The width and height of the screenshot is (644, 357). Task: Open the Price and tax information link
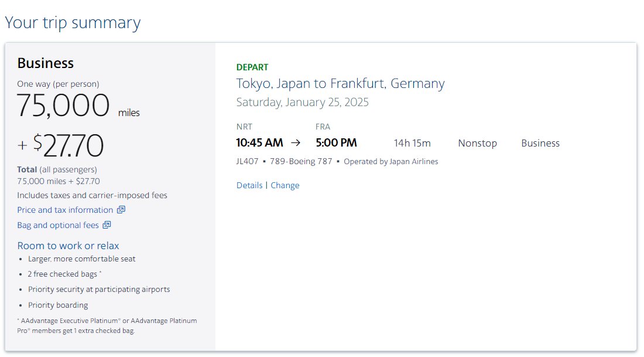click(x=65, y=210)
